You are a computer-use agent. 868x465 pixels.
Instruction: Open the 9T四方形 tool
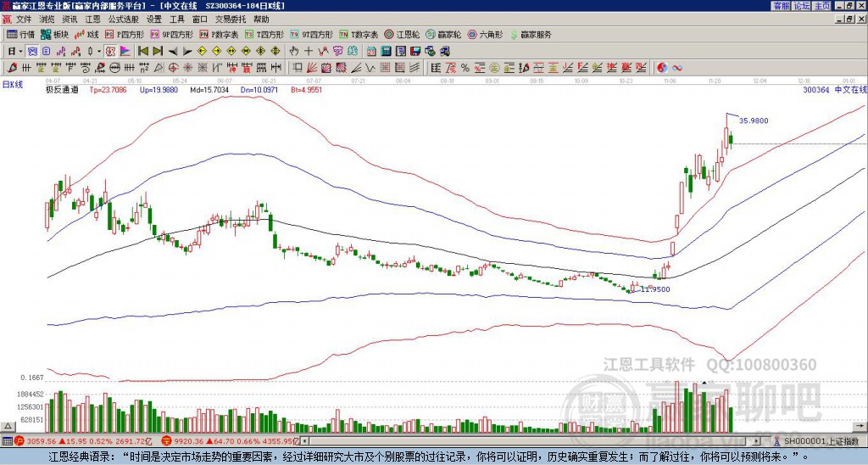pyautogui.click(x=312, y=34)
